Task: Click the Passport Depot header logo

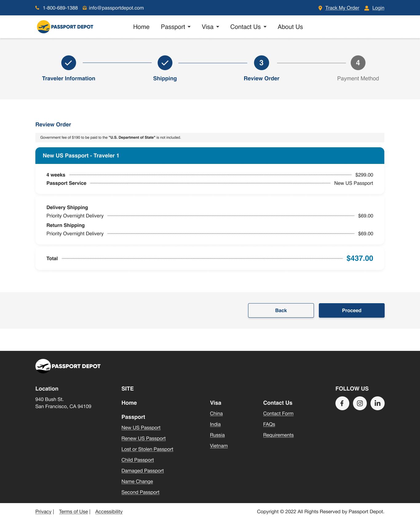Action: (x=65, y=27)
